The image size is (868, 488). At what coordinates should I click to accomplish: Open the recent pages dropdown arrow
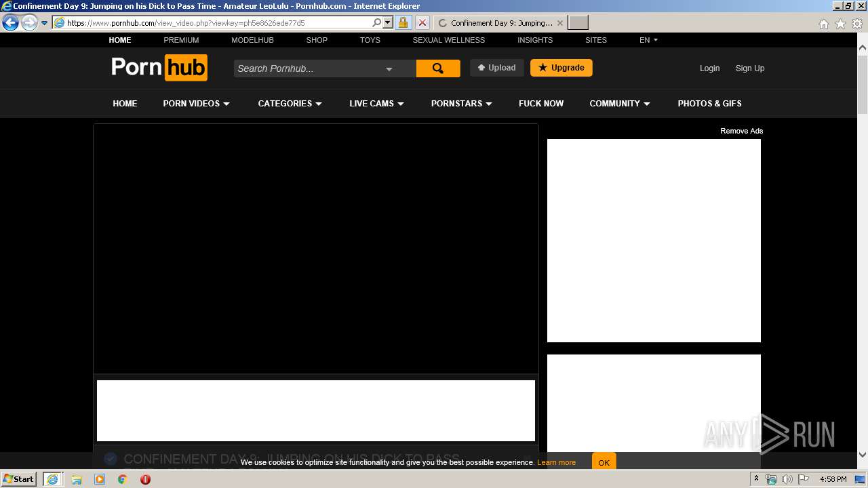[x=45, y=23]
